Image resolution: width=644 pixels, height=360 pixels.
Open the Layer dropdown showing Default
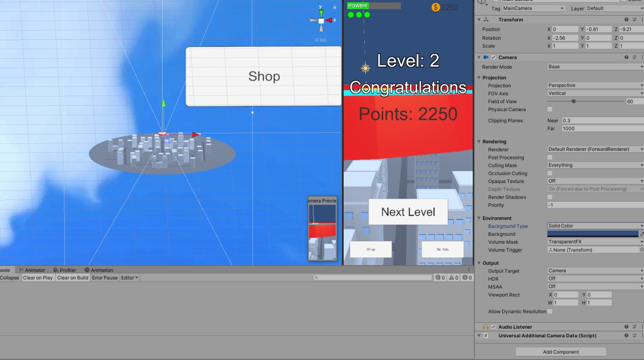(614, 8)
